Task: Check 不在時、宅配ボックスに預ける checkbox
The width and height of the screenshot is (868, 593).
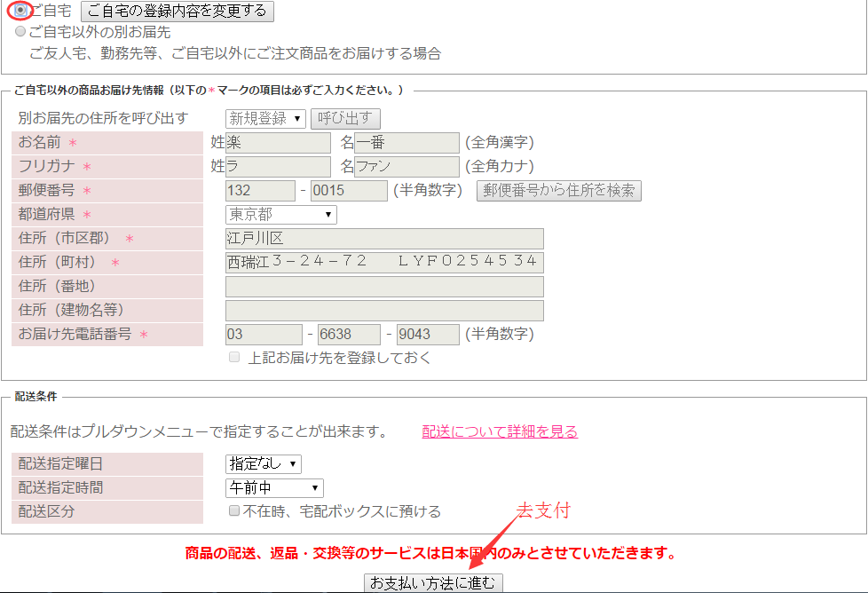Action: pos(234,511)
